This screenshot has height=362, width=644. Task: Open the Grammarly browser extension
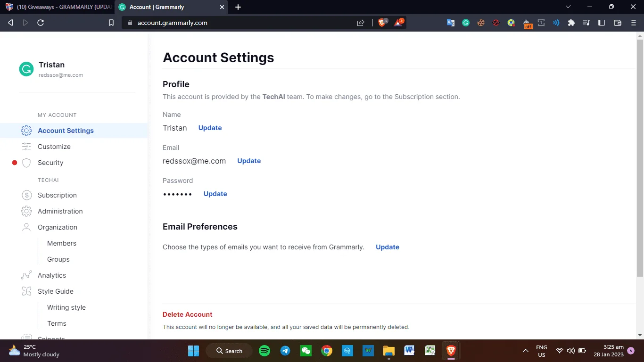tap(466, 23)
